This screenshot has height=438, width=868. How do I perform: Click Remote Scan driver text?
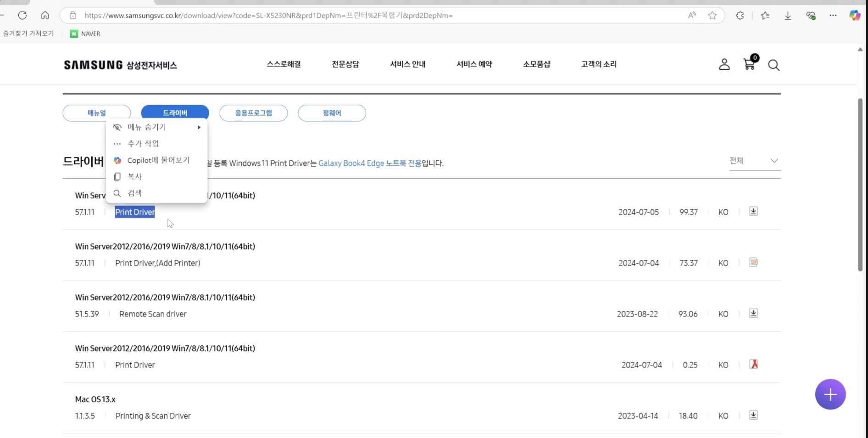153,314
